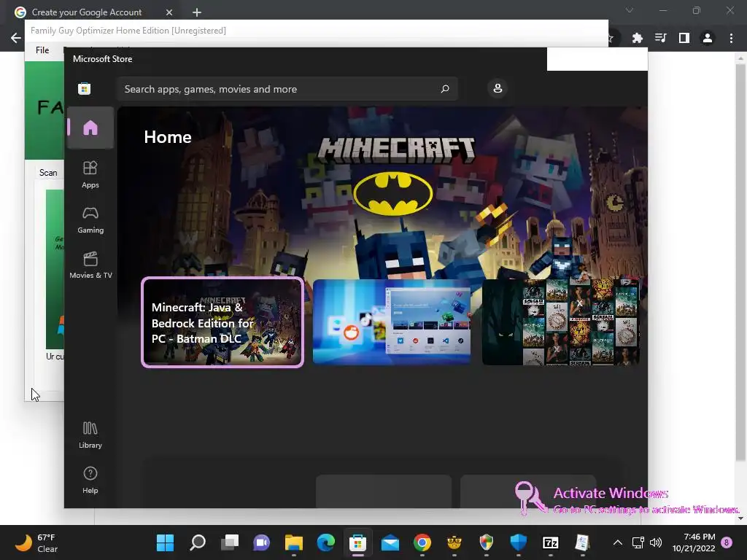Screen dimensions: 747x560
Task: Open the Chrome profile icon
Action: [708, 38]
